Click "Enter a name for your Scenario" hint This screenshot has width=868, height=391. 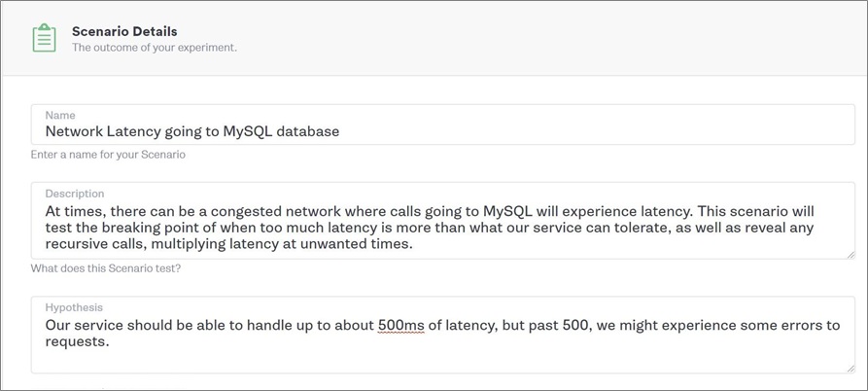click(x=108, y=155)
